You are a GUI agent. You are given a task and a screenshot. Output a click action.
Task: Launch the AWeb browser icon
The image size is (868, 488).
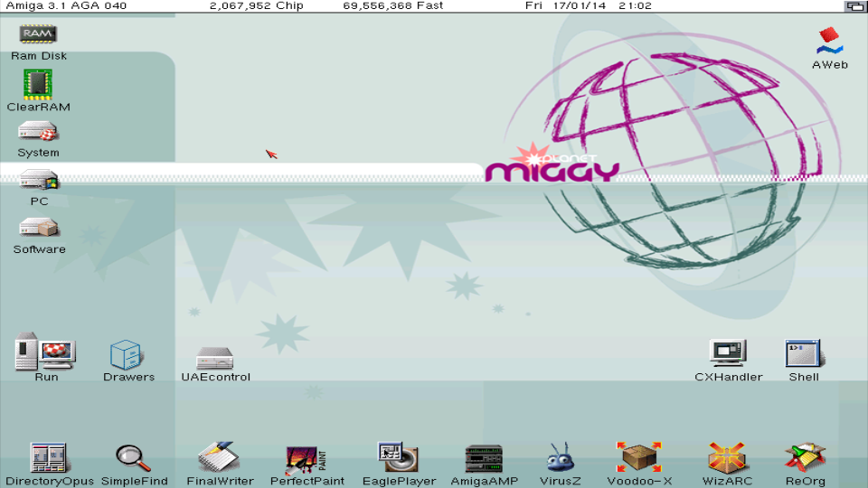[829, 42]
